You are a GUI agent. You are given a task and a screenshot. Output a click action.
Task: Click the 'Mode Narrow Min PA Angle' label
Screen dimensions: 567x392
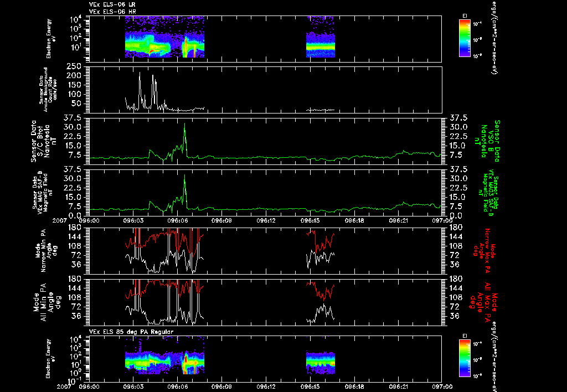pos(46,250)
